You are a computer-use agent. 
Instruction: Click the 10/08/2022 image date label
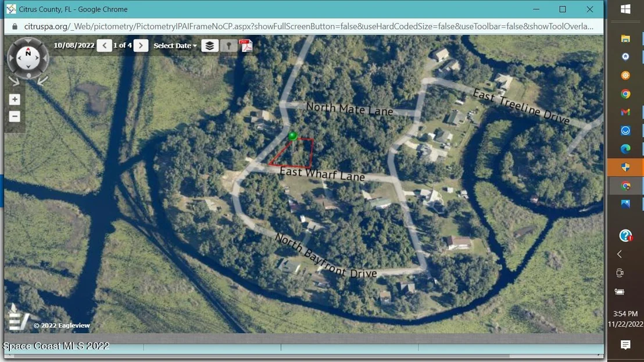pos(74,45)
